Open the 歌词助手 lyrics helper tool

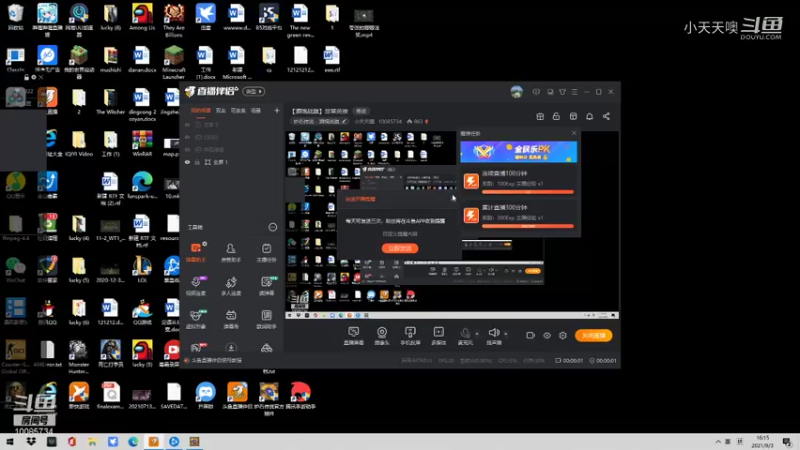266,319
